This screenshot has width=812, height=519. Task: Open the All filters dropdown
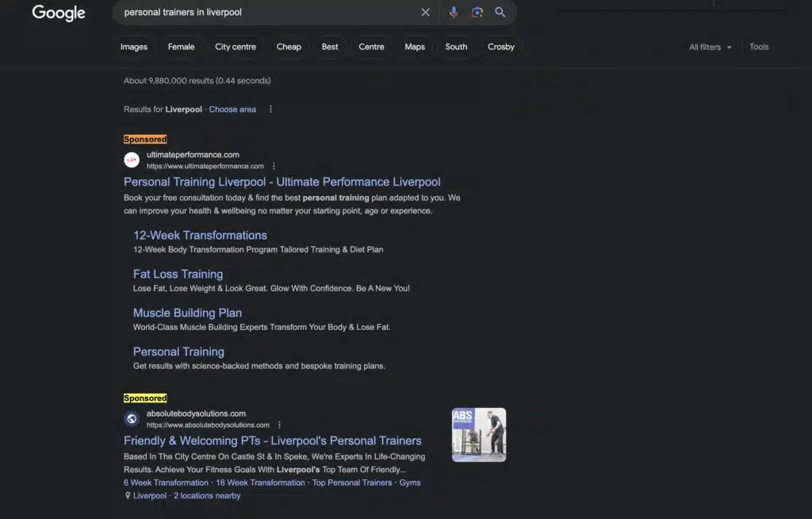[x=708, y=47]
